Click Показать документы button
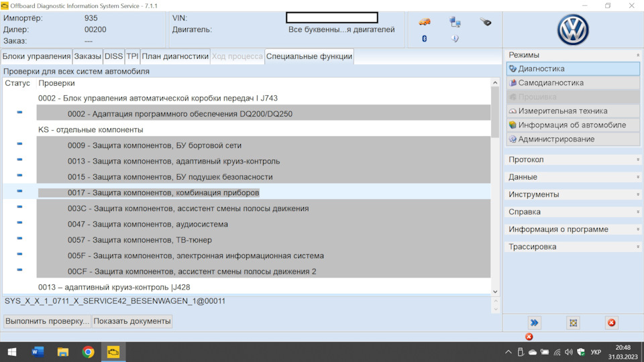This screenshot has width=644, height=362. [x=132, y=321]
